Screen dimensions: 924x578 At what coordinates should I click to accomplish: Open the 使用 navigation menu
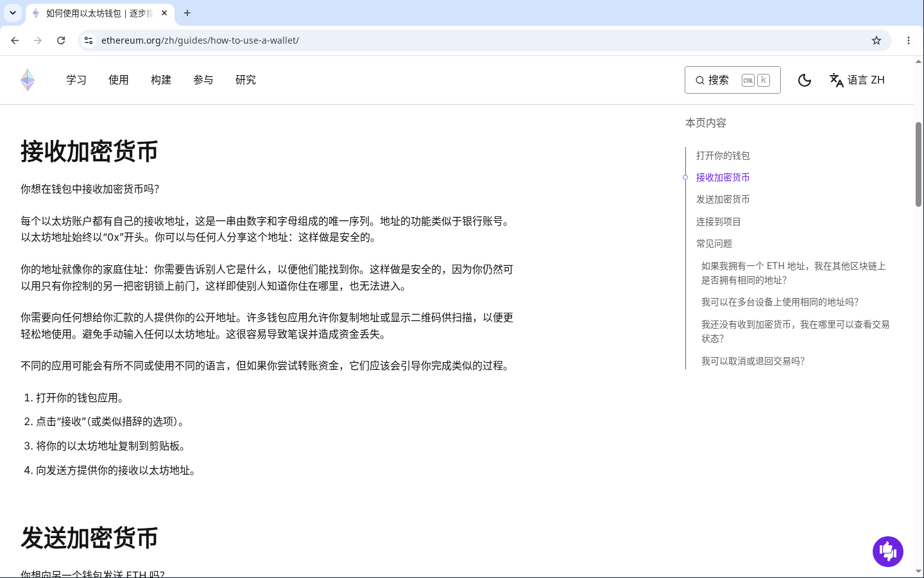point(119,80)
